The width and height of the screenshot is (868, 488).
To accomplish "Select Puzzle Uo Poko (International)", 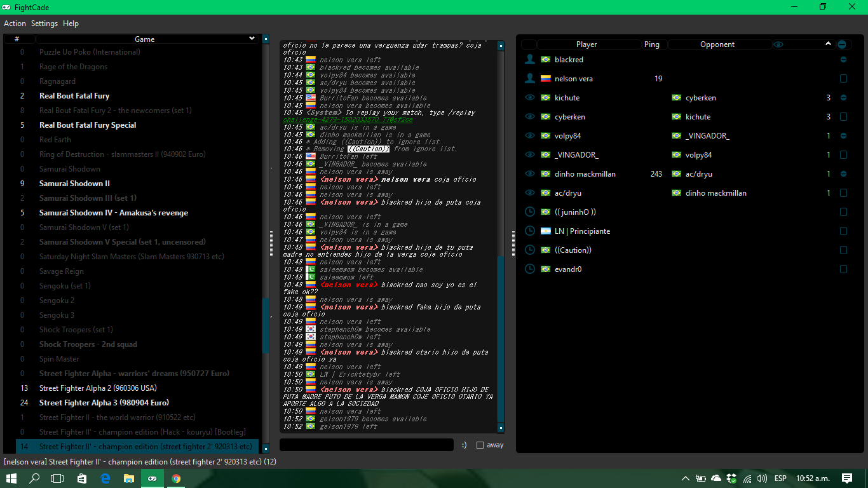I will pyautogui.click(x=90, y=52).
